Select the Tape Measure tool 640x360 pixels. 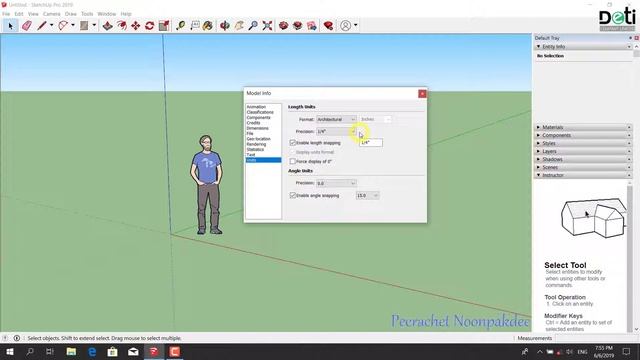pos(180,26)
